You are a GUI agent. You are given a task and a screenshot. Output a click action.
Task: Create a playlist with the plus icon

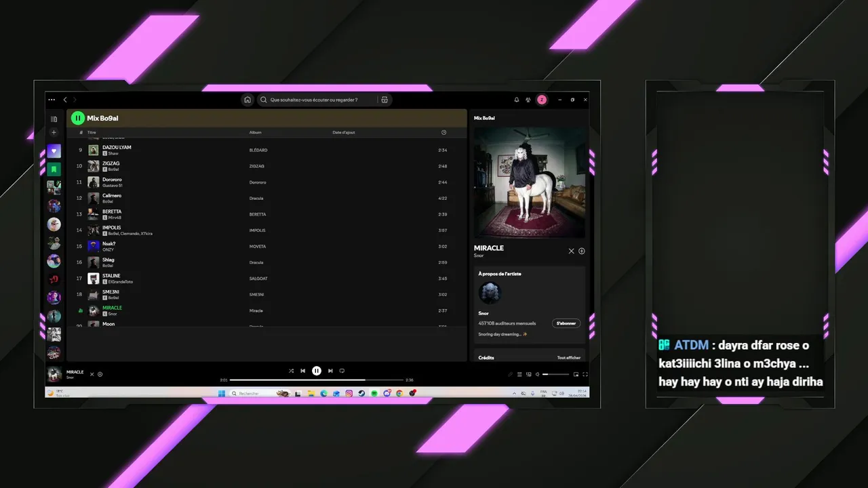point(54,132)
